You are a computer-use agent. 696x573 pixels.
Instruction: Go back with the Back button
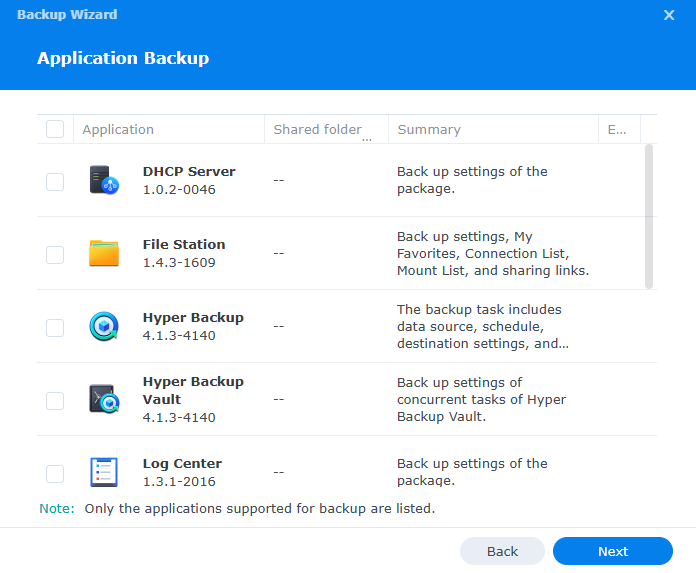click(502, 551)
